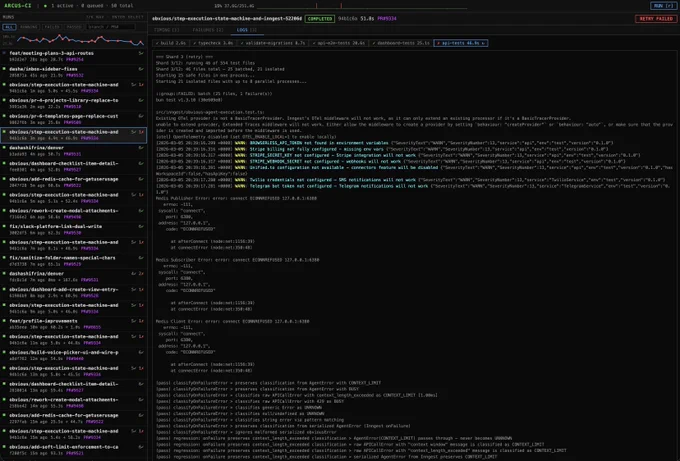Viewport: 680px width, 461px height.
Task: Click the memory usage graph in top bar
Action: click(x=362, y=6)
